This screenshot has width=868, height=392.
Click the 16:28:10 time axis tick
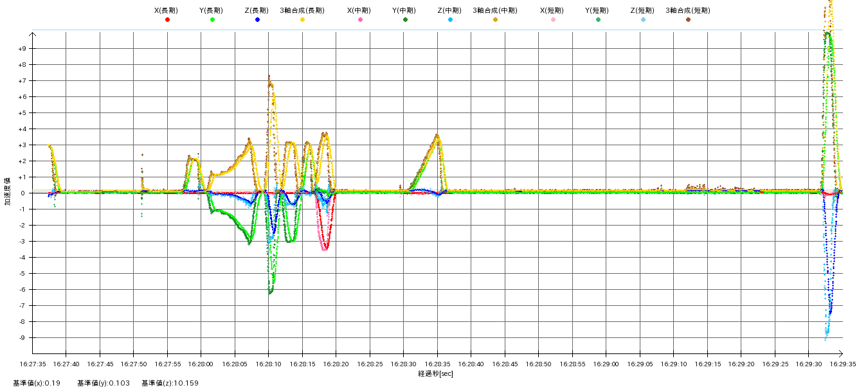[x=268, y=363]
